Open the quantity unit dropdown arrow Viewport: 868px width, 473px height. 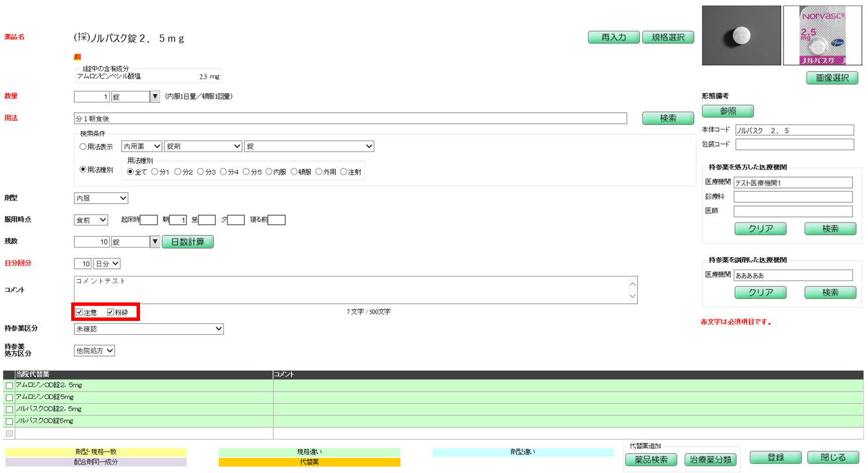[155, 97]
